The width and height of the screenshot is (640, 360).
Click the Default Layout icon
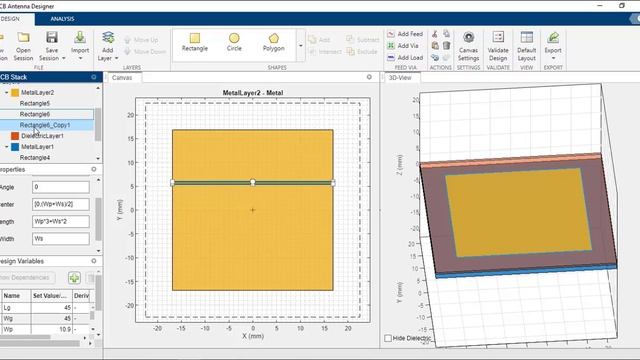coord(527,37)
